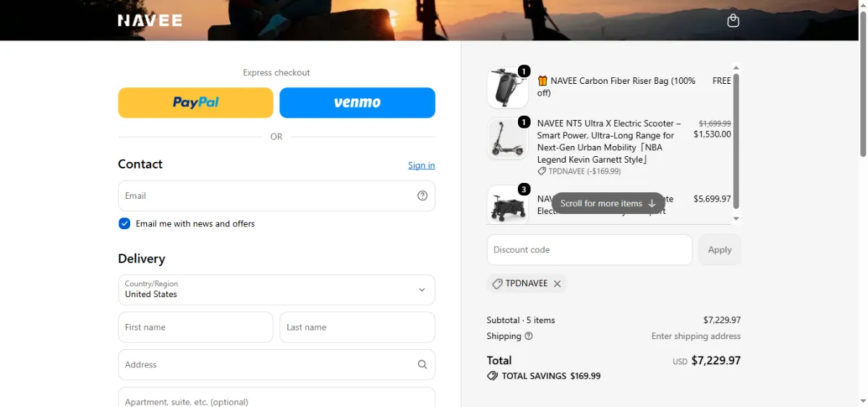Click the Apply discount button

(x=720, y=249)
